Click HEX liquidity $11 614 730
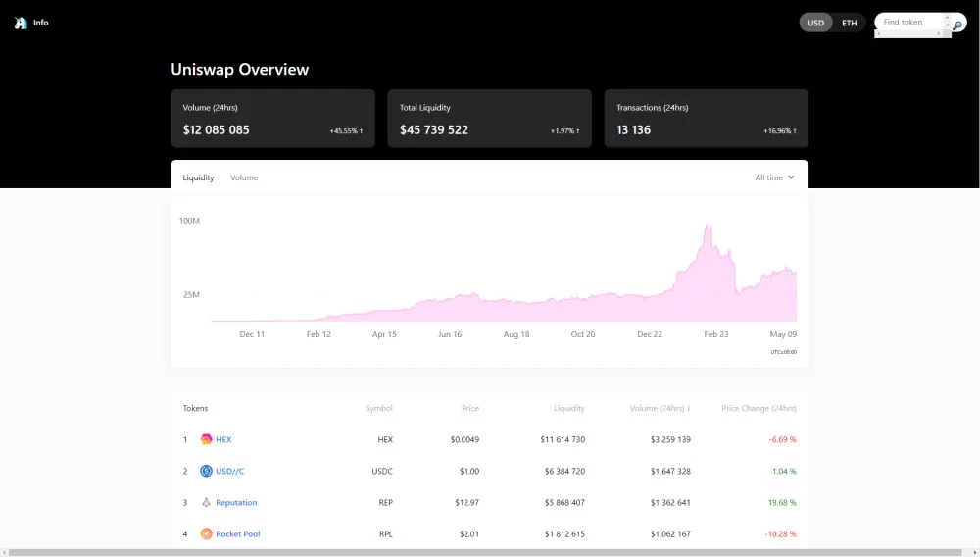The image size is (980, 557). click(563, 439)
